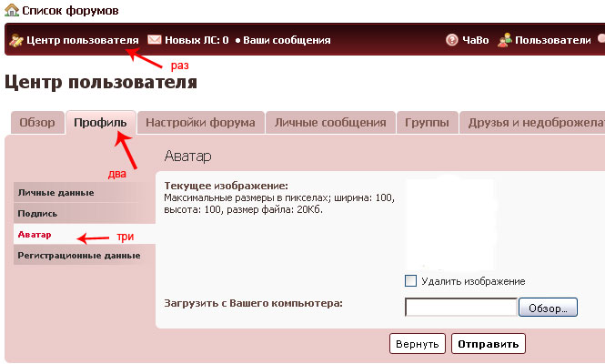The height and width of the screenshot is (364, 605).
Task: Open Подпись in the sidebar menu
Action: tap(39, 213)
